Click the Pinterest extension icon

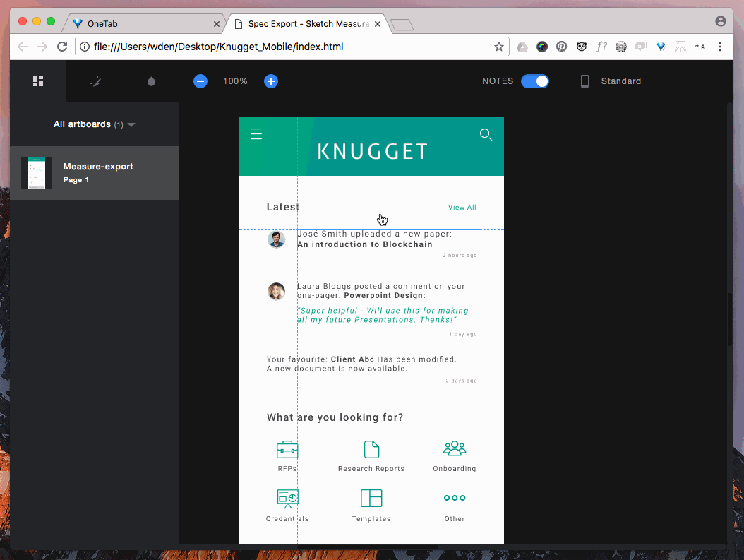(561, 46)
